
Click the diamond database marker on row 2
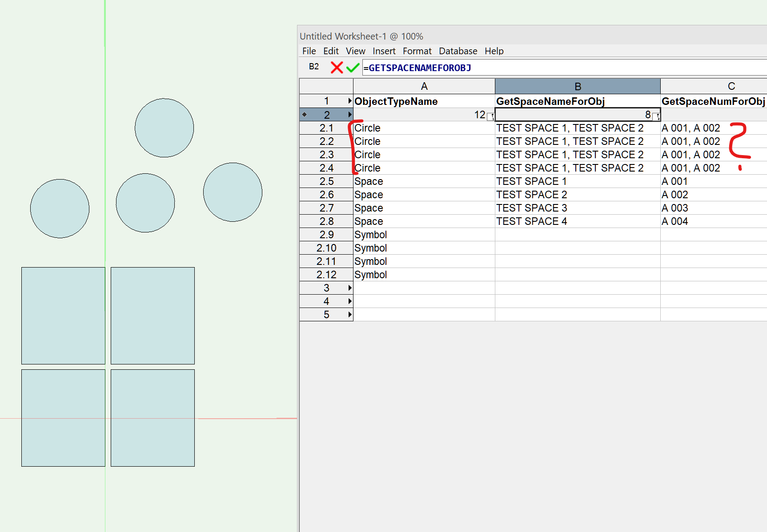tap(305, 115)
